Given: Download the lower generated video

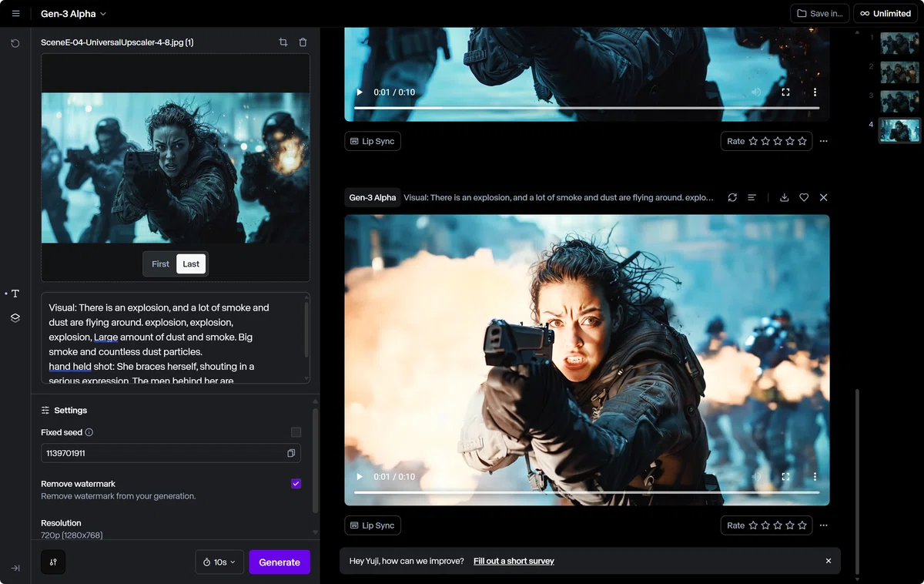Looking at the screenshot, I should click(x=784, y=197).
